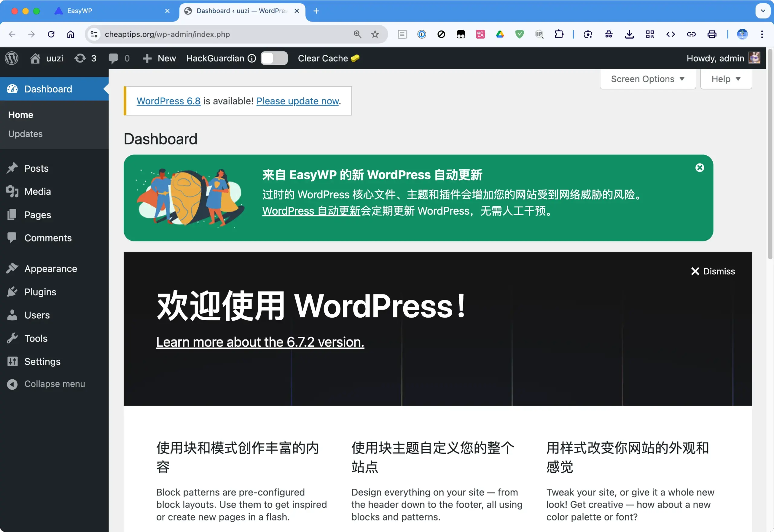The image size is (774, 532).
Task: Close the EasyWP browser tab
Action: point(167,11)
